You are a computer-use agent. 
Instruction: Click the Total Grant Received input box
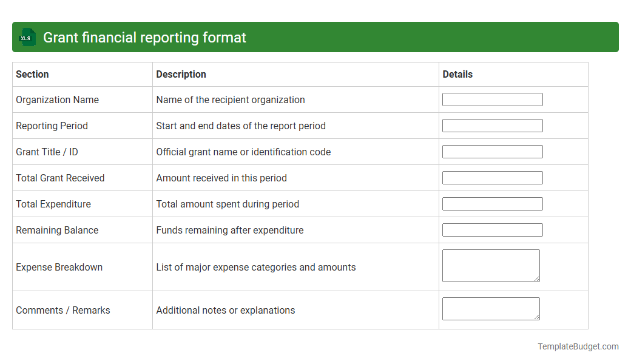pos(492,177)
